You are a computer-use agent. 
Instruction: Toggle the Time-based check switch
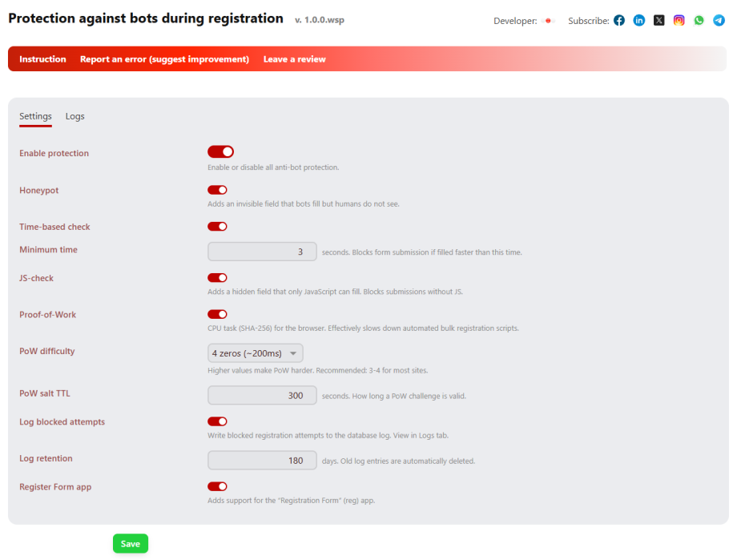pos(217,227)
